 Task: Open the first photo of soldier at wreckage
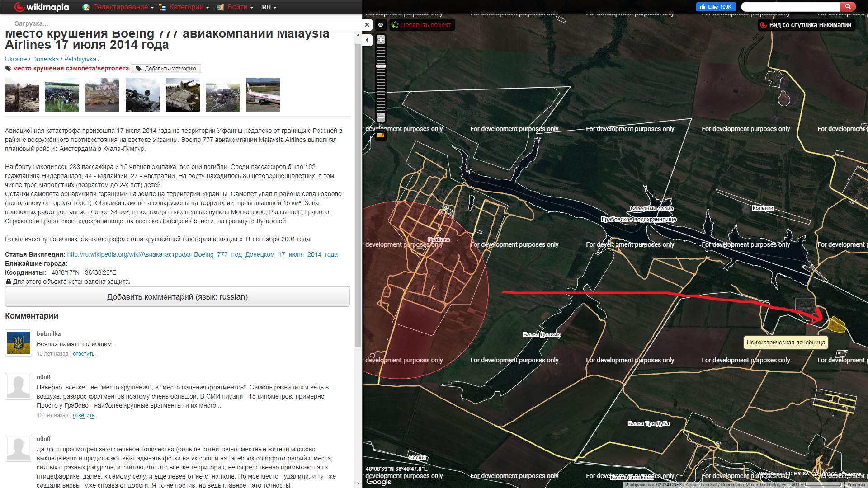22,94
